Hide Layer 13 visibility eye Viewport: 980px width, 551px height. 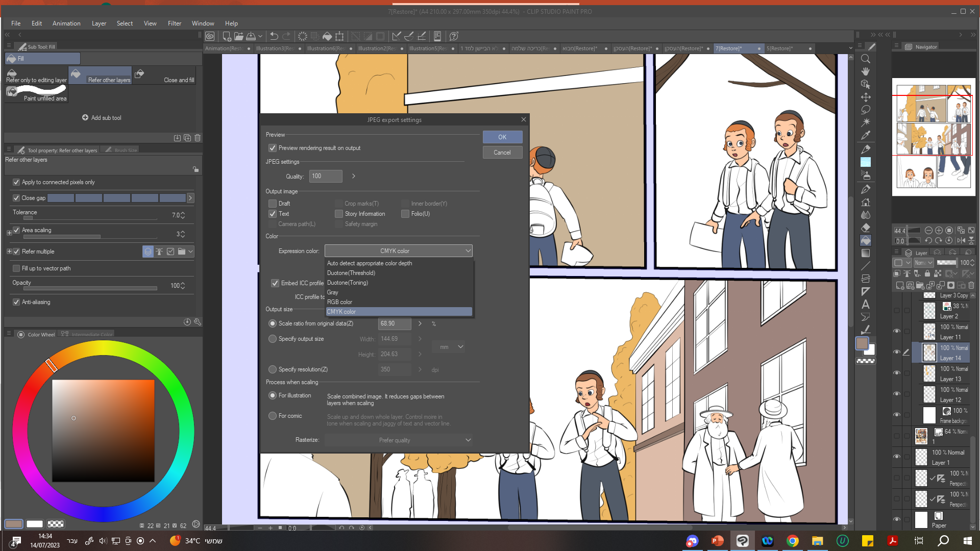click(897, 373)
